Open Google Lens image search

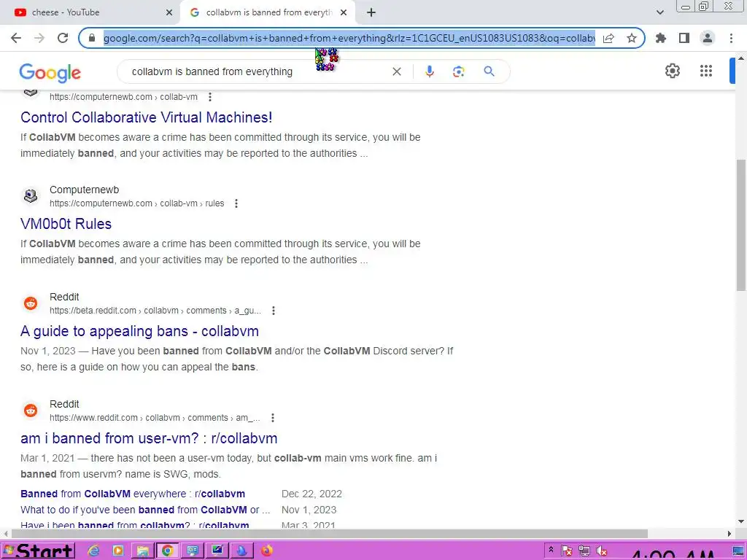tap(458, 71)
